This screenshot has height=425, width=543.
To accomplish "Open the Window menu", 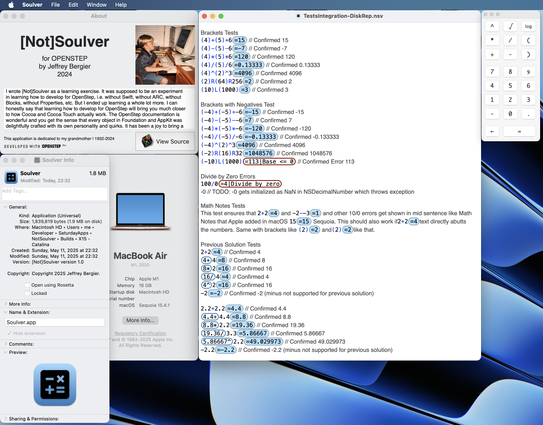I will [x=97, y=5].
